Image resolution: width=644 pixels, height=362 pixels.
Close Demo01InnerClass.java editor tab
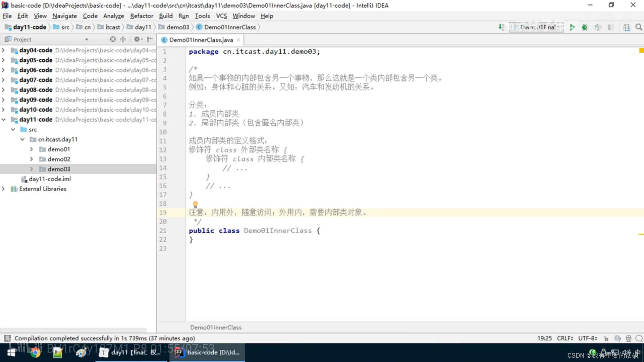point(238,40)
